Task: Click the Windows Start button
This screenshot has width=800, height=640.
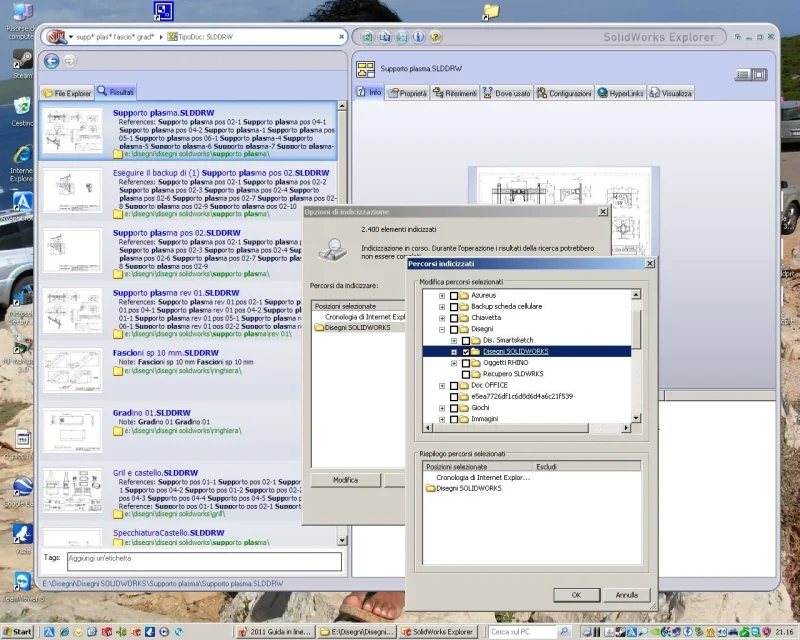Action: [17, 632]
